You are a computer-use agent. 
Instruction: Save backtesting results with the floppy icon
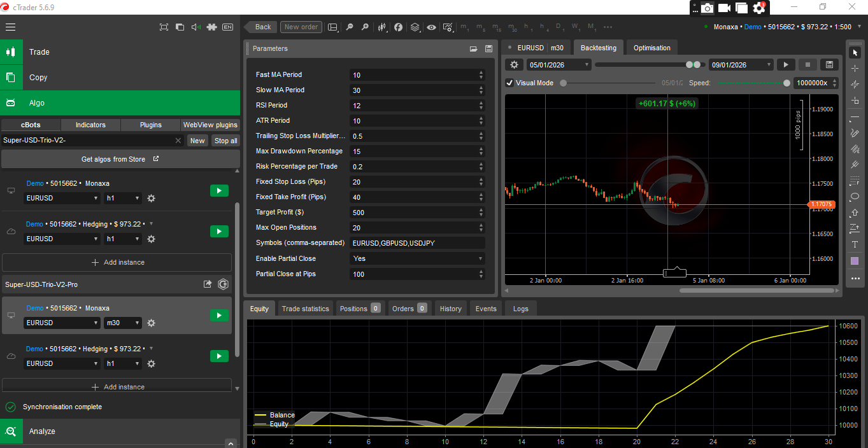point(829,65)
